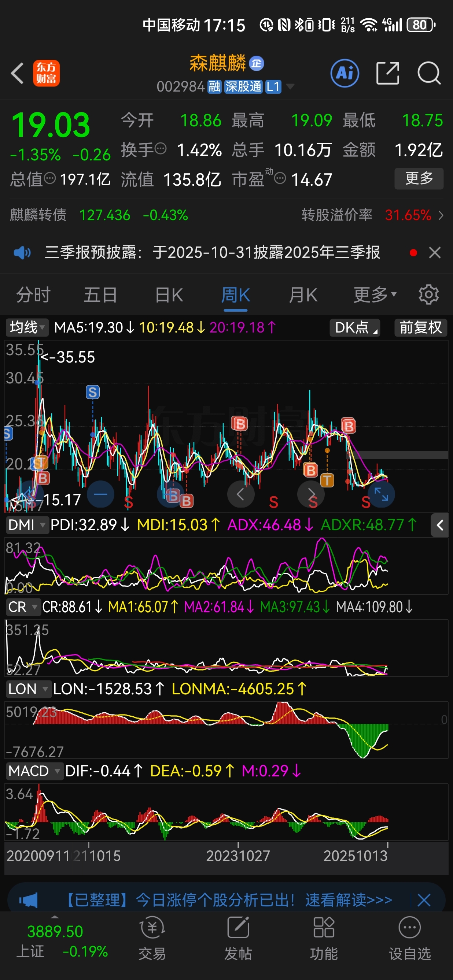This screenshot has width=453, height=980.
Task: Open 设自选 watchlist settings
Action: point(410,938)
